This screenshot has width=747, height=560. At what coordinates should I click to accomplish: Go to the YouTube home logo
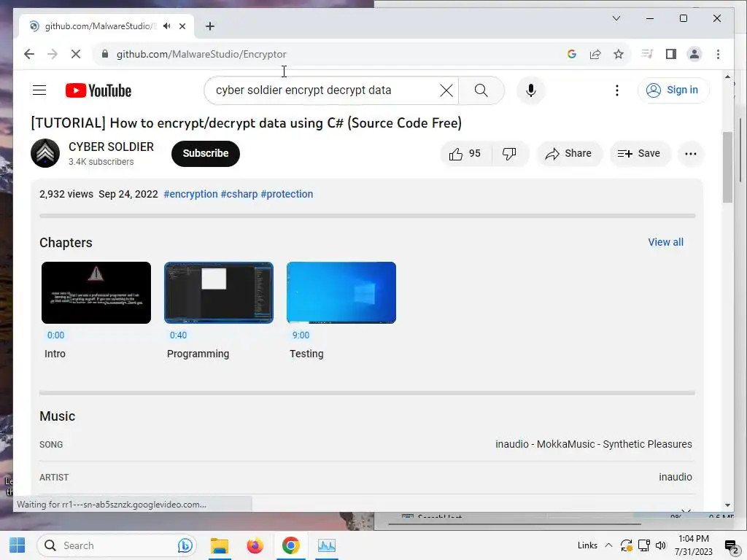pyautogui.click(x=98, y=90)
